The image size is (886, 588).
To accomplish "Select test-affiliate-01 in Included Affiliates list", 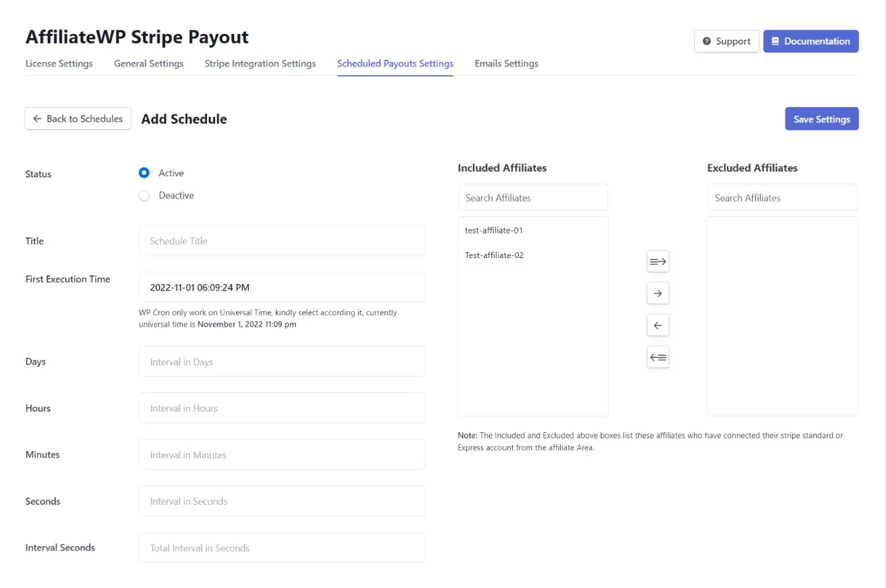I will click(494, 230).
